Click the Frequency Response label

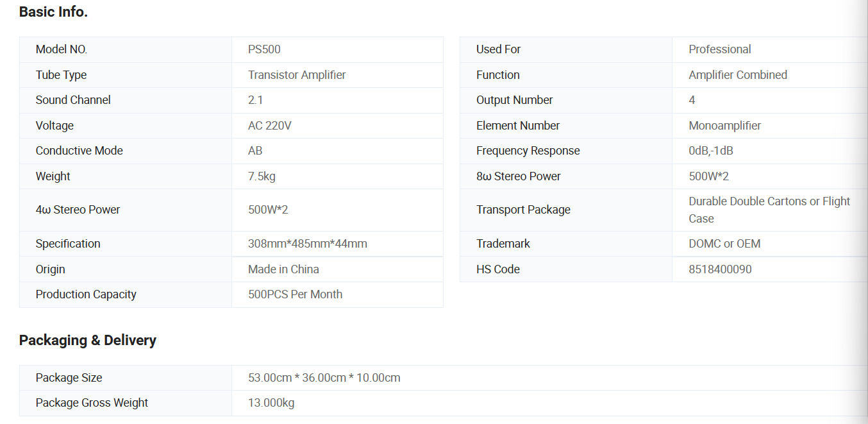[528, 151]
